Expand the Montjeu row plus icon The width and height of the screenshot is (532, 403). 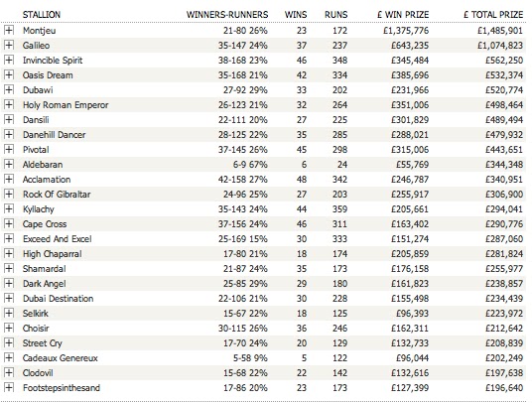tap(9, 30)
